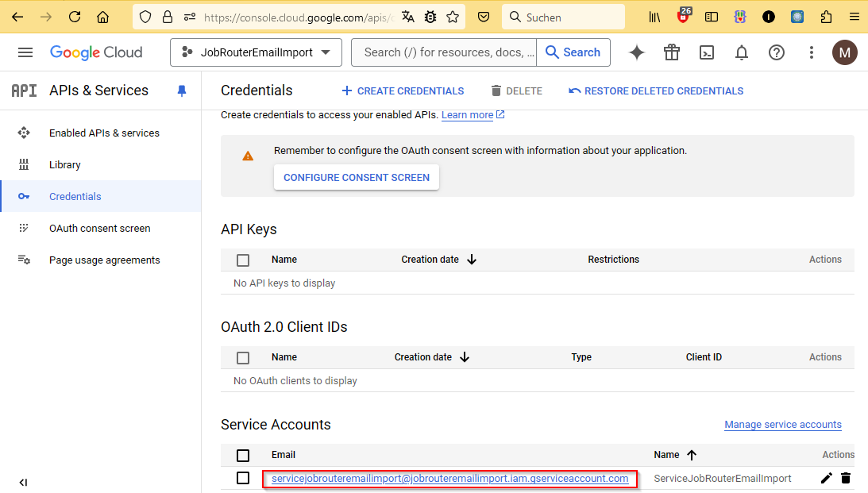Check the API Keys header checkbox
This screenshot has height=493, width=868.
243,260
